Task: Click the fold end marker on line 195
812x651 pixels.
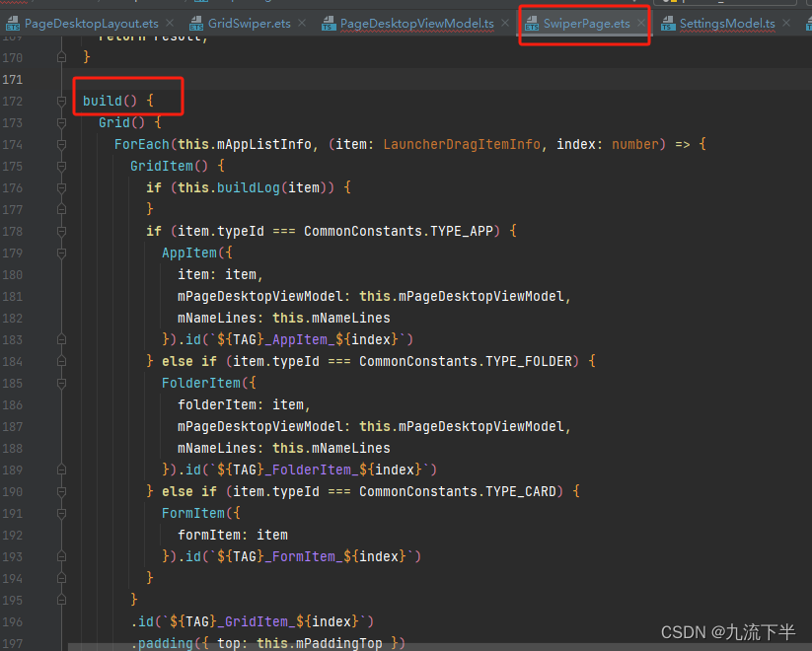Action: point(61,601)
